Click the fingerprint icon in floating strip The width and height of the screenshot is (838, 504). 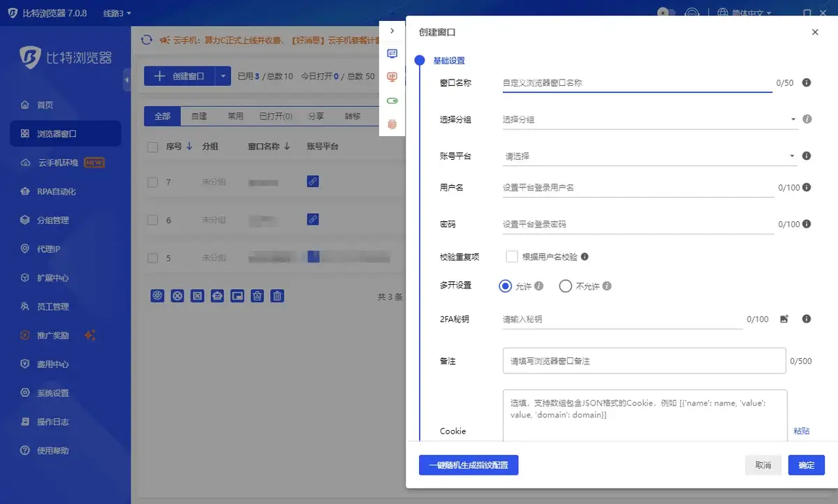pos(392,124)
